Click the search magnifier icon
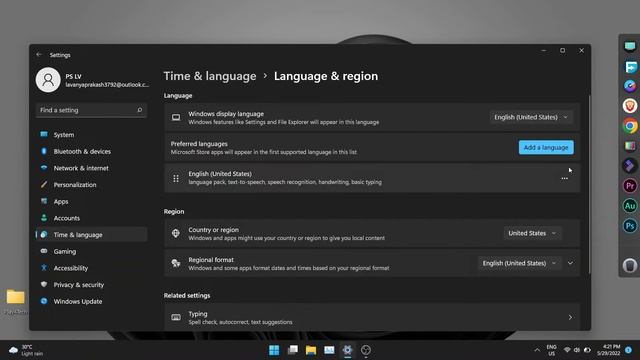The height and width of the screenshot is (360, 640). point(140,110)
